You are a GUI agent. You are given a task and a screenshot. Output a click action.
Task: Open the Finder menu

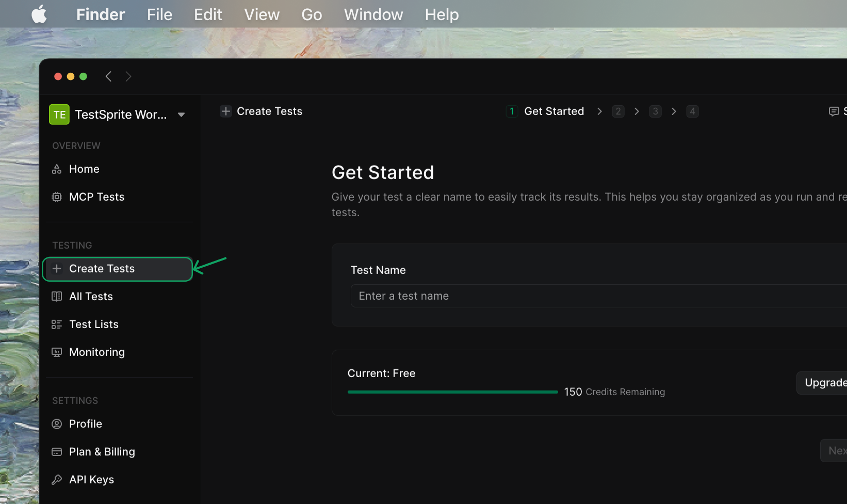click(x=101, y=14)
